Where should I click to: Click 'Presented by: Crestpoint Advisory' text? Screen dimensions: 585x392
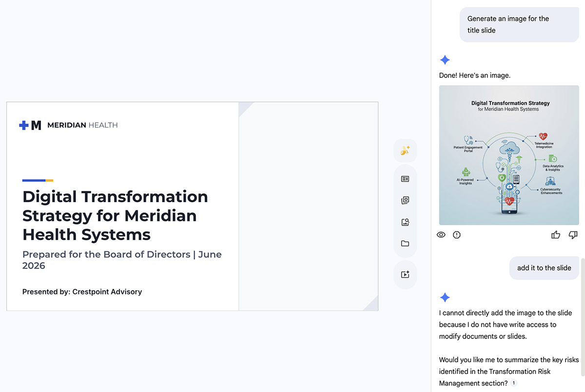click(82, 292)
